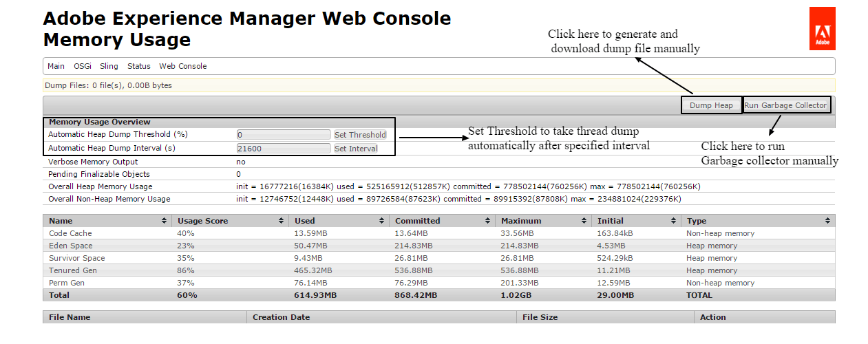Sort table by Committed column arrows

[488, 221]
